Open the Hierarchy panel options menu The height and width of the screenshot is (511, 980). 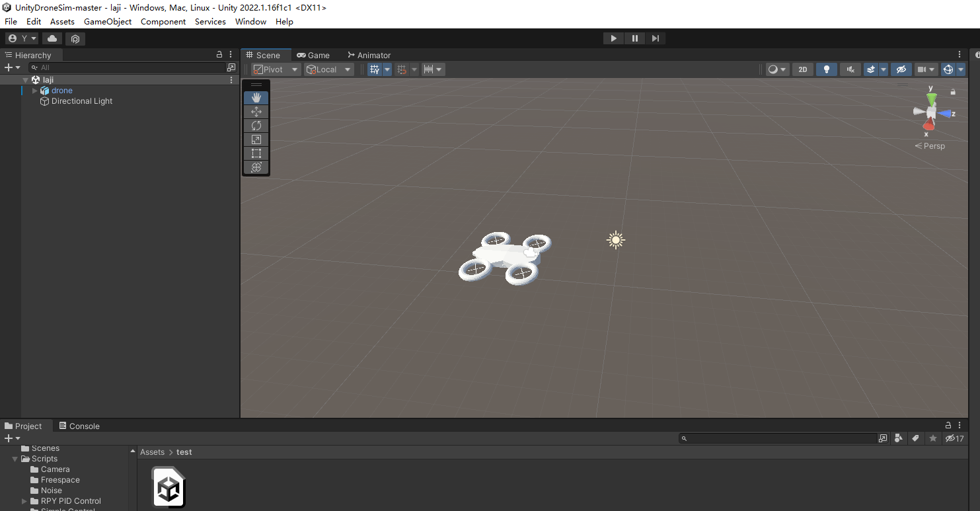click(231, 55)
